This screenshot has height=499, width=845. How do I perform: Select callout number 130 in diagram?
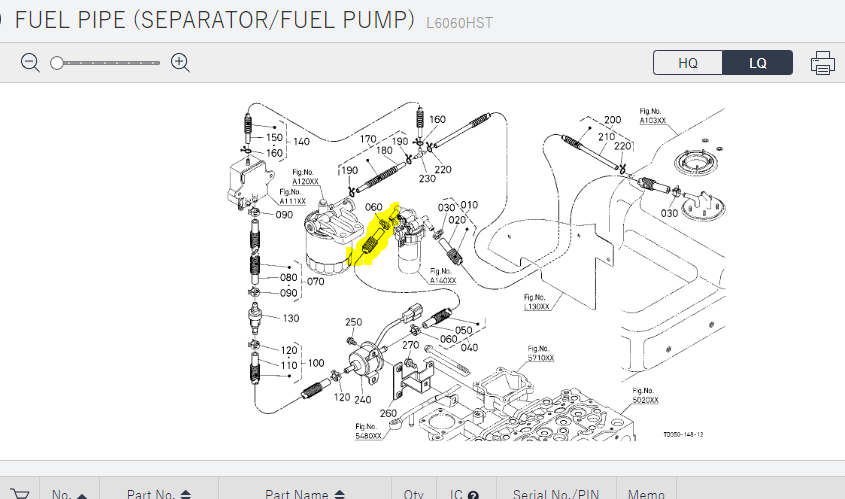[x=291, y=318]
